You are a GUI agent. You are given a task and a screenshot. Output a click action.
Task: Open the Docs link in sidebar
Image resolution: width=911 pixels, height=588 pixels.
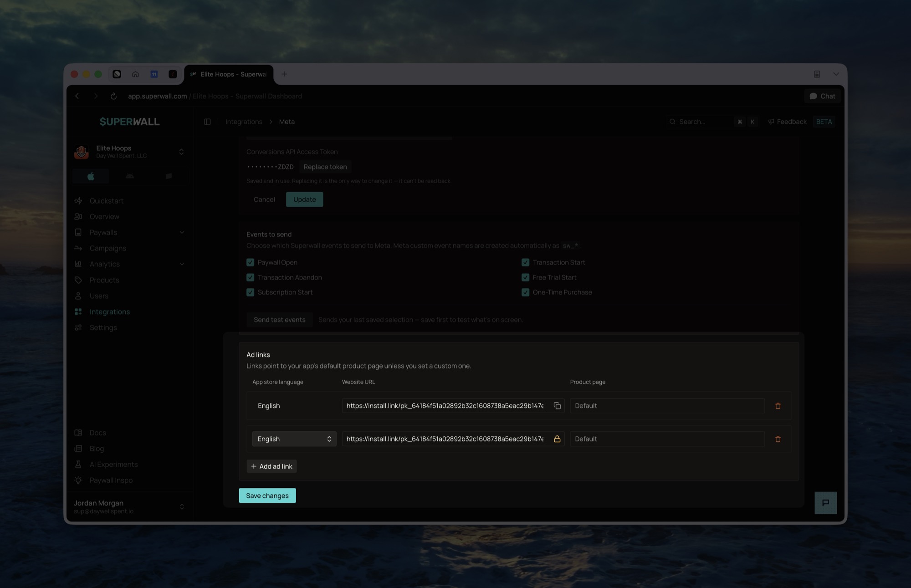[x=98, y=433]
